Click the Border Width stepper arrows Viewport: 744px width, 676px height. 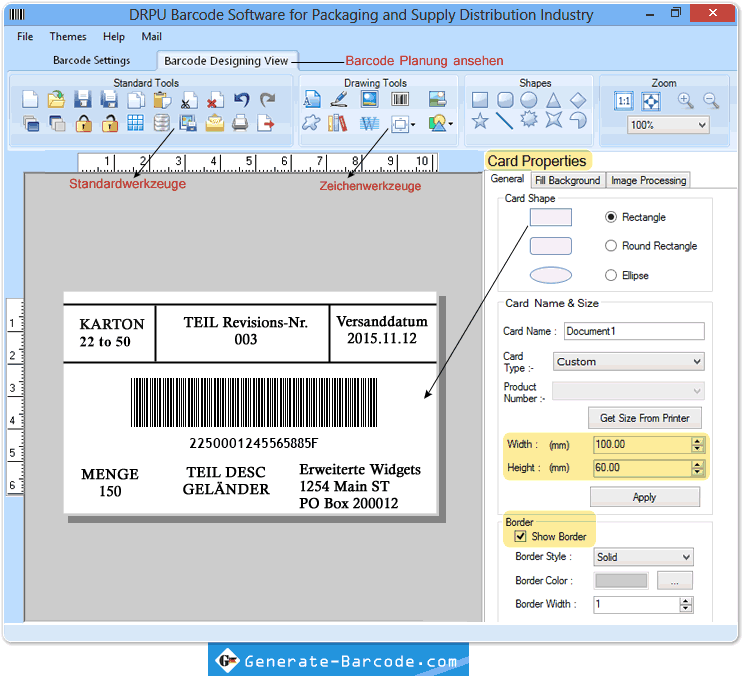[x=685, y=604]
